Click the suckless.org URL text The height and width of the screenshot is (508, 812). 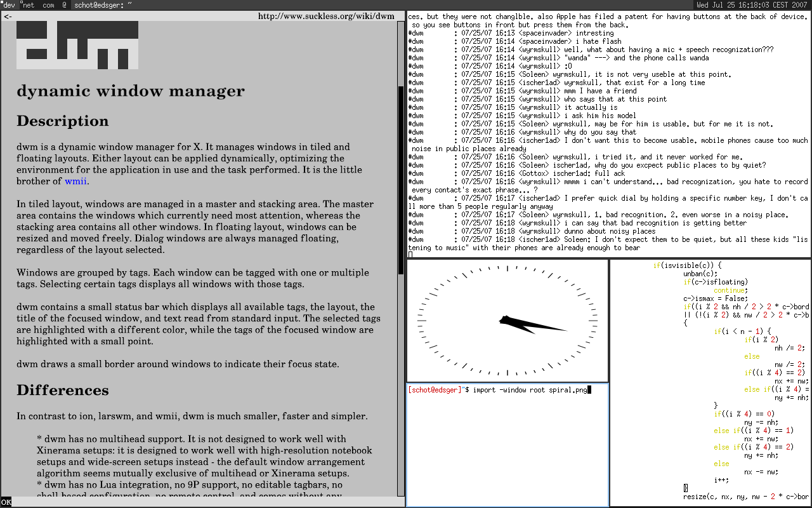[x=326, y=16]
